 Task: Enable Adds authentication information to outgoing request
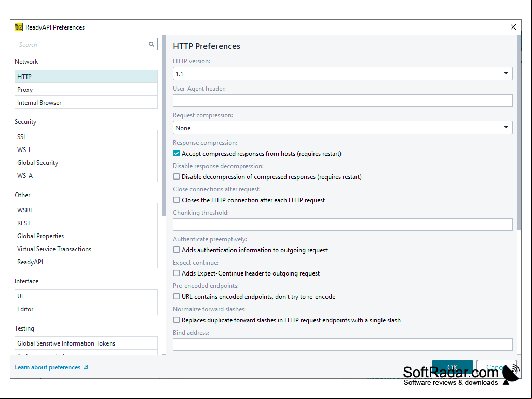176,250
